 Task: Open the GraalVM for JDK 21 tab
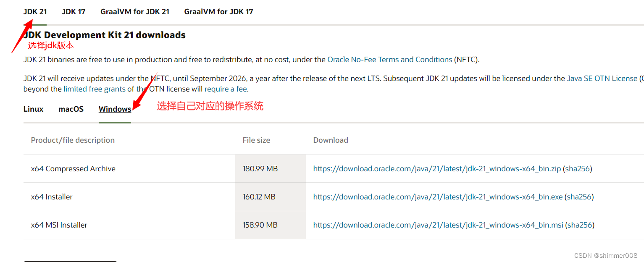(x=135, y=11)
